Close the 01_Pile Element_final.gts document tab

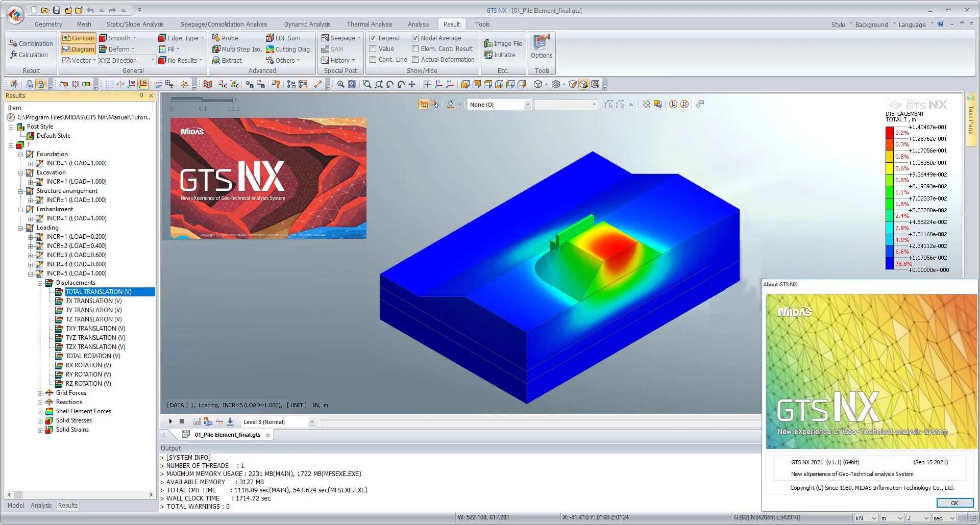click(x=268, y=435)
